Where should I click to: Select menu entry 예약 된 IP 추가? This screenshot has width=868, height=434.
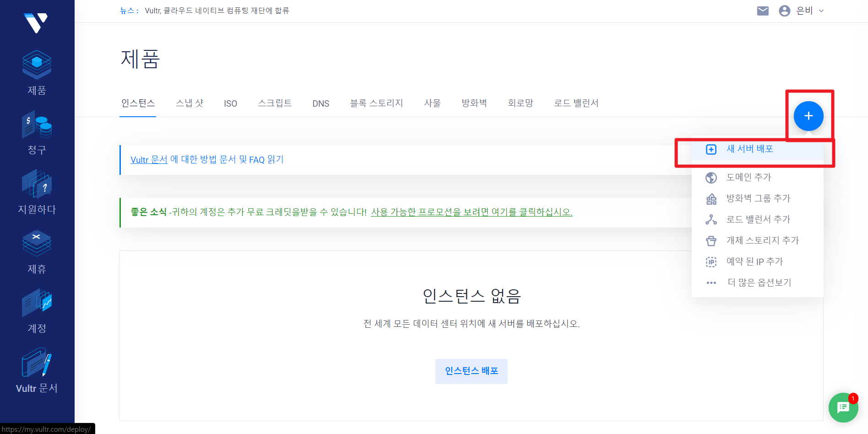pos(757,261)
